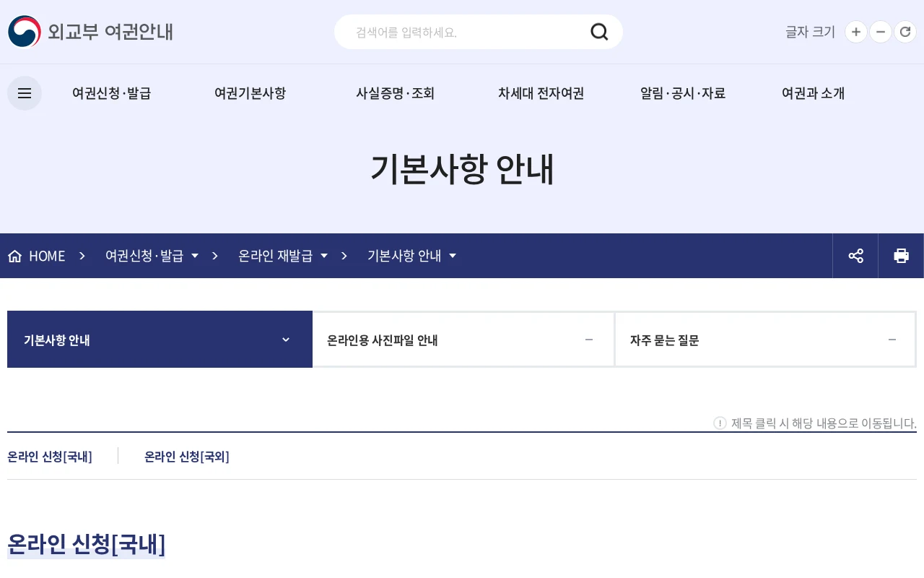Viewport: 924px width, 578px height.
Task: Open the hamburger full menu
Action: pos(25,93)
